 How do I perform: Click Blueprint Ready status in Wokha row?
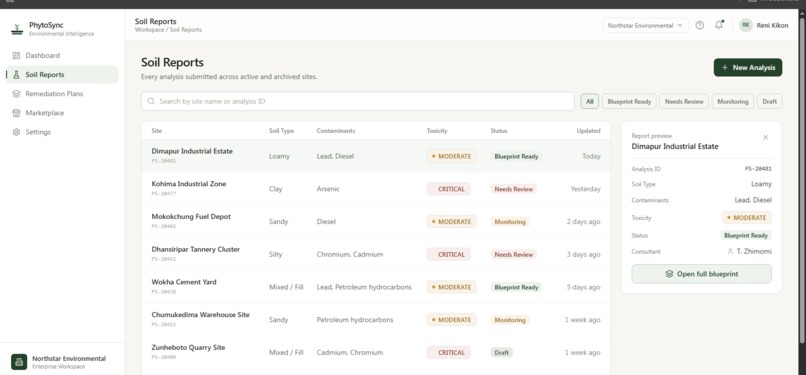pos(516,287)
